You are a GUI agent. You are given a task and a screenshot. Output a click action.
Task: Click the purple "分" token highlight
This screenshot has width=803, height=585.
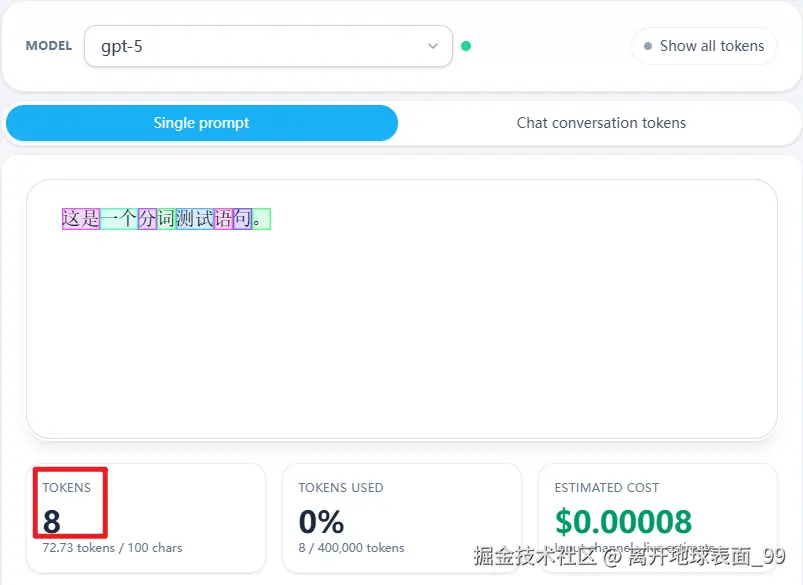[148, 219]
